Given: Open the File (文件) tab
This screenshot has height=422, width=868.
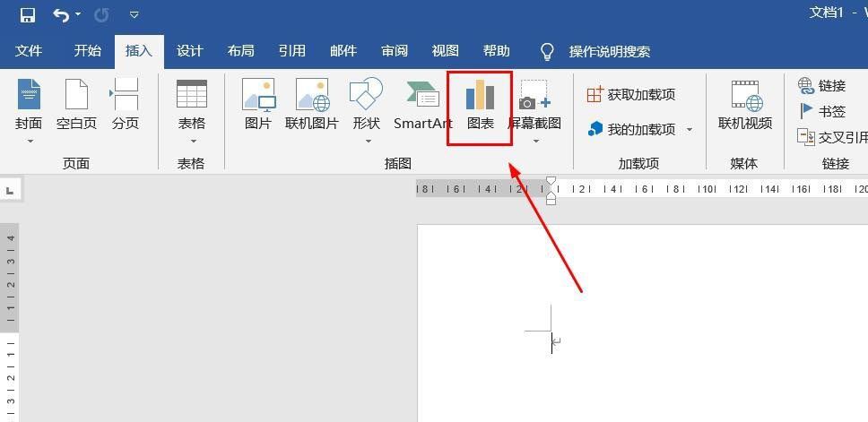Looking at the screenshot, I should [x=29, y=51].
